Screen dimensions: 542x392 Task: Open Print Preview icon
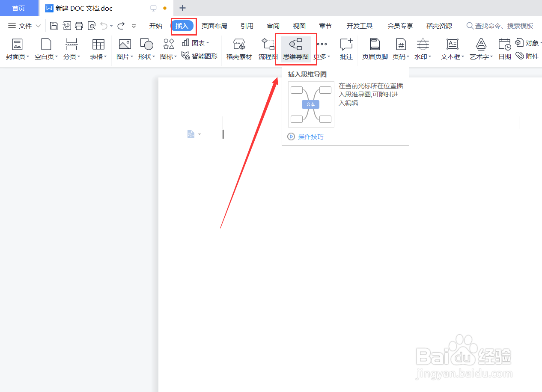(x=91, y=26)
